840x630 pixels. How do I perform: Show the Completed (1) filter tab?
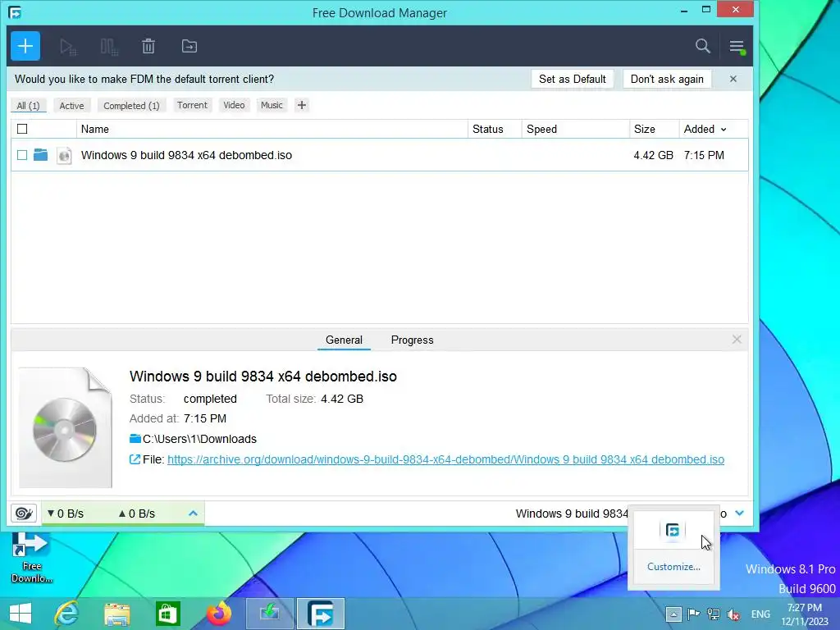tap(131, 106)
